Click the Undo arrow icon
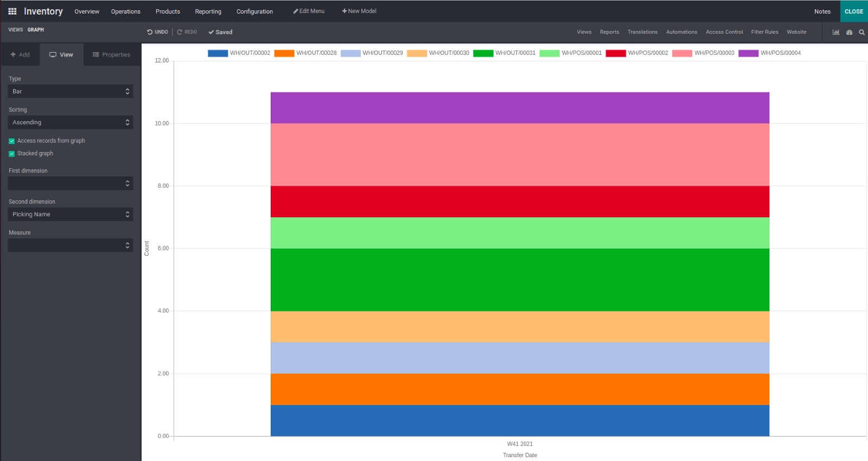Viewport: 868px width, 461px height. [x=150, y=32]
